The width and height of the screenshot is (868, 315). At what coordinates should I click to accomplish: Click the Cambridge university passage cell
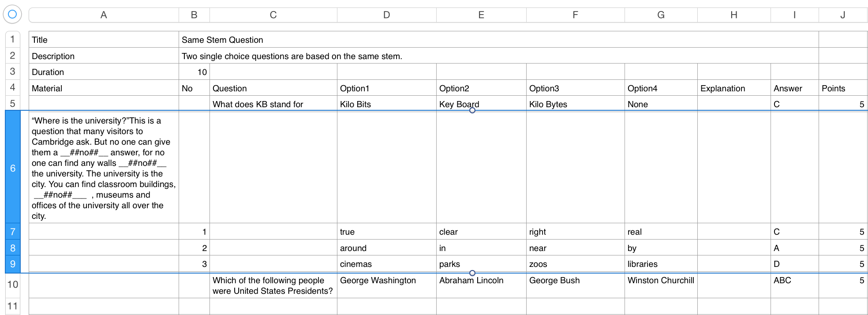click(x=104, y=168)
